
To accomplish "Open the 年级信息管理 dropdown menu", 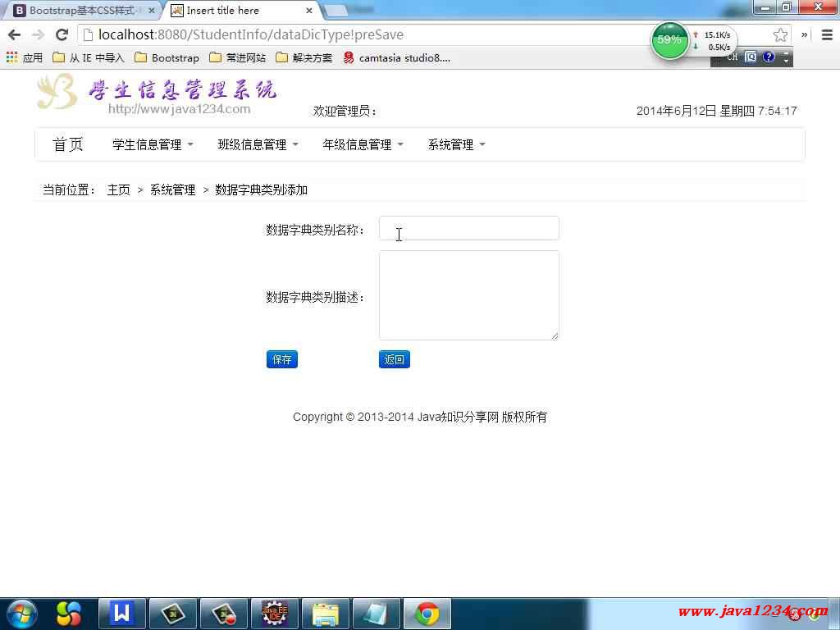I will tap(363, 144).
